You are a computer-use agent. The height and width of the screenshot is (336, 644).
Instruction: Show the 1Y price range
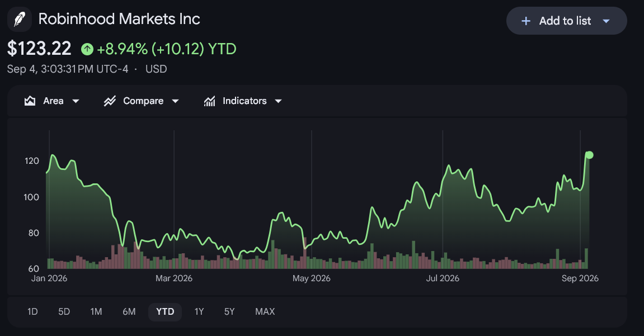point(199,312)
